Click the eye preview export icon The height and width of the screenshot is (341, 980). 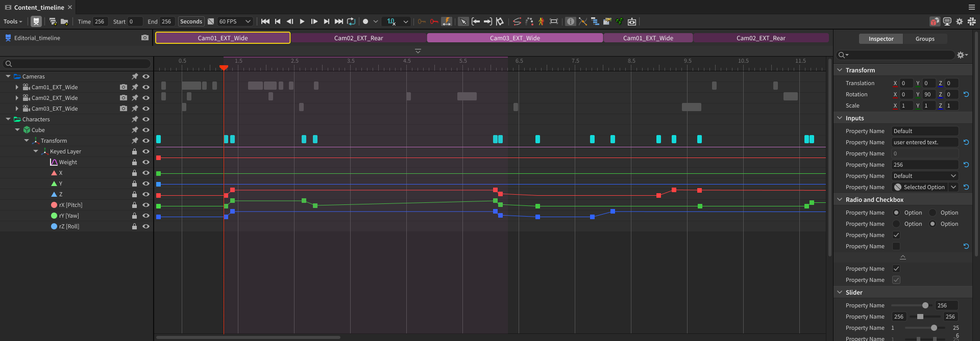pos(632,21)
